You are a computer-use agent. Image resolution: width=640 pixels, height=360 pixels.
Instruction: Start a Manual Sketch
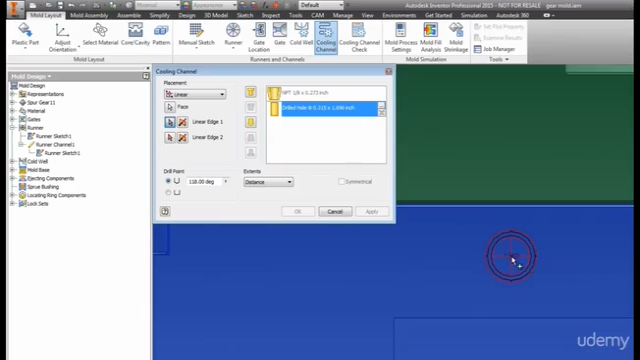[196, 36]
